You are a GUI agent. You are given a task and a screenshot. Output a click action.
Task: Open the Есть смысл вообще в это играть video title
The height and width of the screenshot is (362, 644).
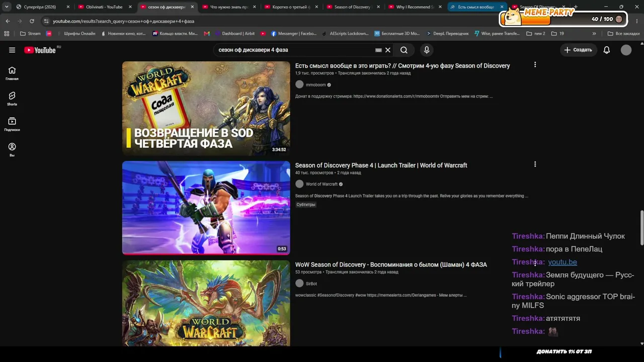click(x=403, y=66)
